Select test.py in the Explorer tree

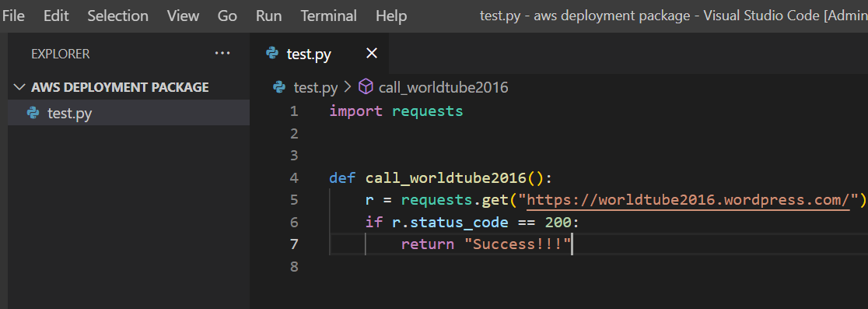pos(128,114)
